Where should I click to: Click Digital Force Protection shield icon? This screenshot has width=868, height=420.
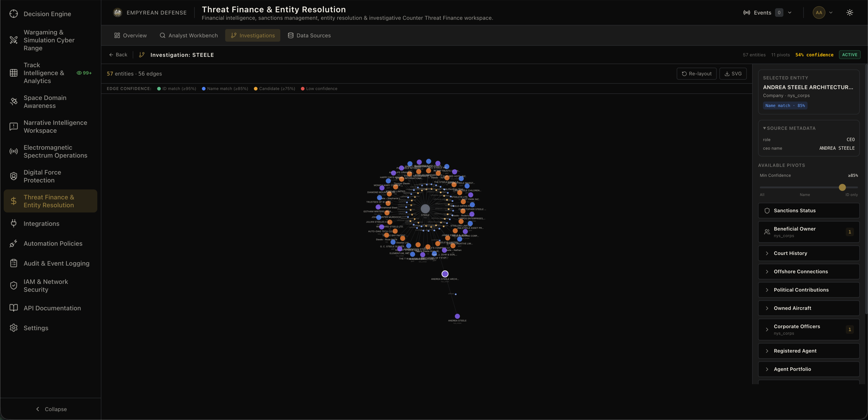pos(14,176)
